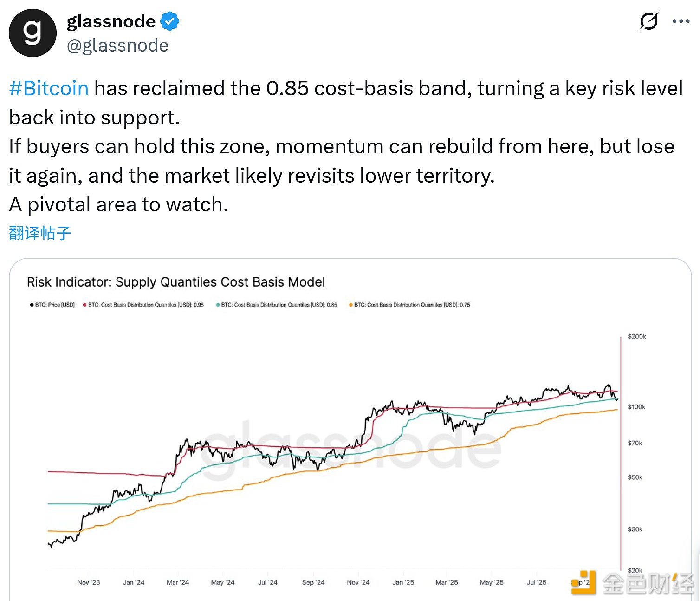
Task: Toggle the 0.85 quantile legend entry
Action: pos(279,305)
